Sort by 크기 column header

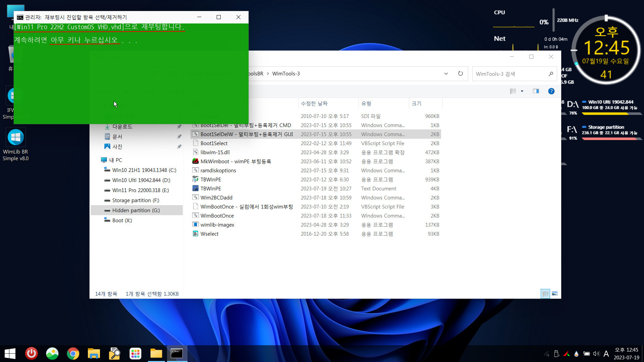click(426, 104)
